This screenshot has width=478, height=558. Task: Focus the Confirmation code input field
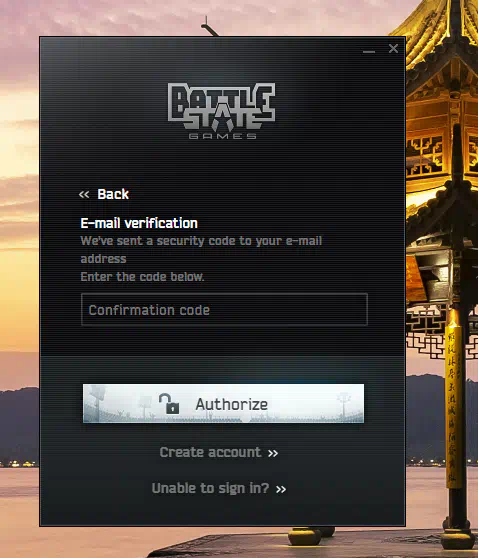pos(224,310)
